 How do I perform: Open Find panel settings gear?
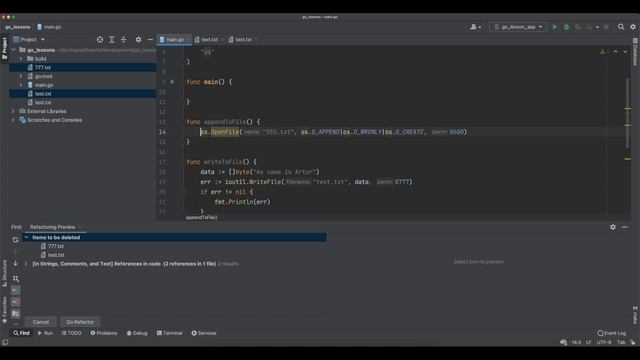click(x=613, y=227)
